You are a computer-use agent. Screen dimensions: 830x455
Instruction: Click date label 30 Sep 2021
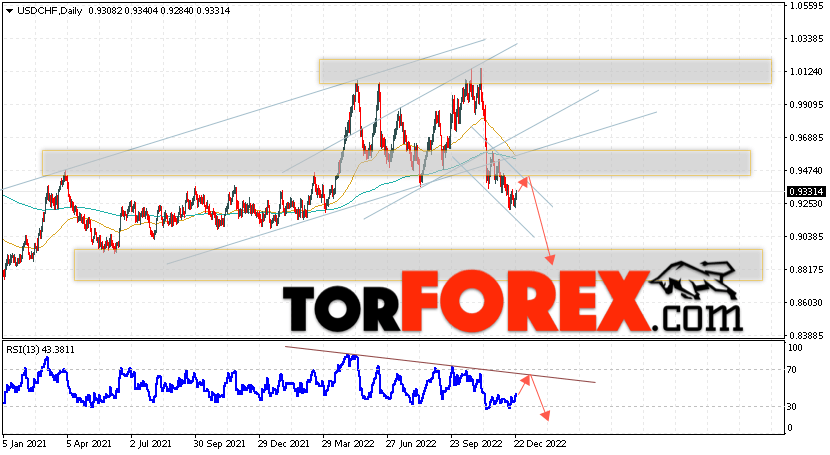(219, 443)
